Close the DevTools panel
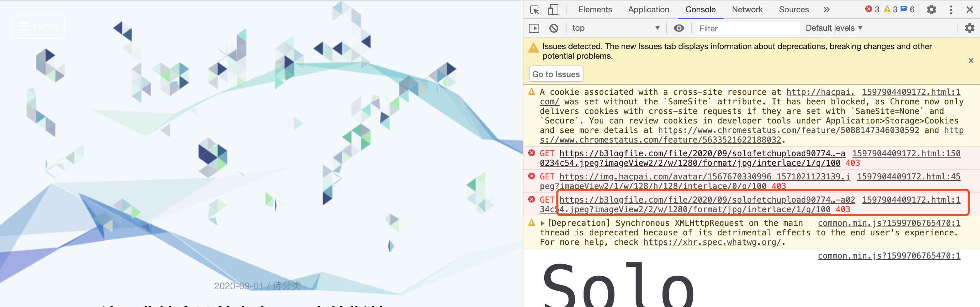This screenshot has width=980, height=307. point(969,10)
